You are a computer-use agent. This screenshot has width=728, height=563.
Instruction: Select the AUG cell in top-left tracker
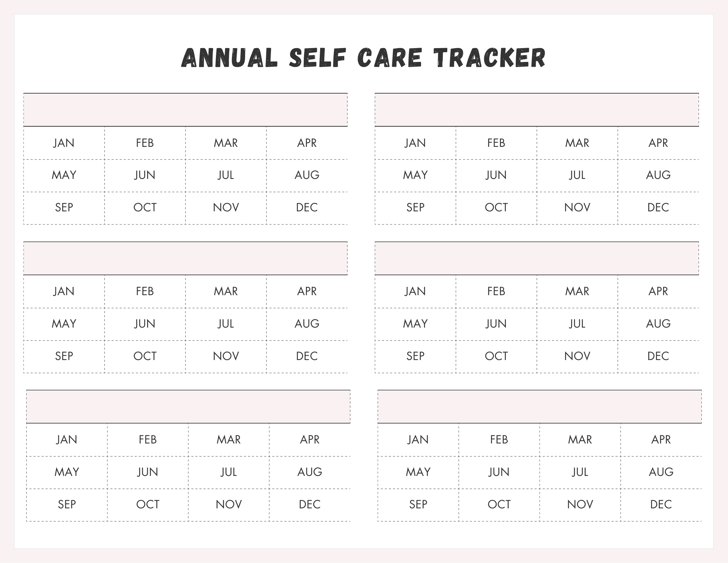point(307,175)
